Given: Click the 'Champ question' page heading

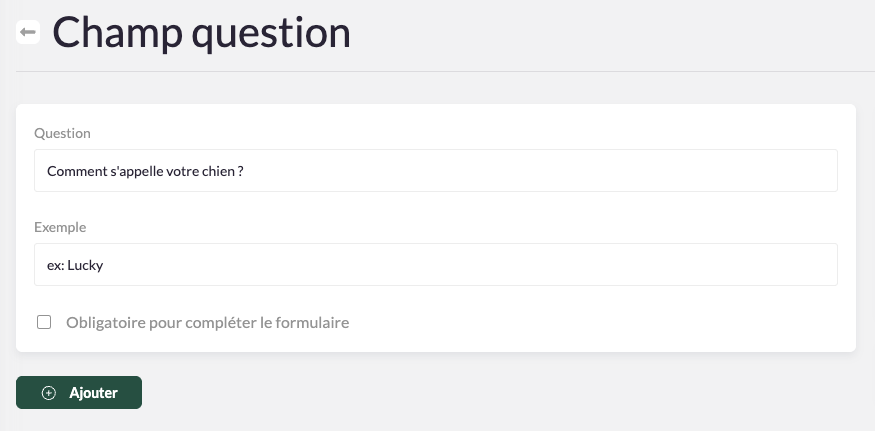Looking at the screenshot, I should click(x=201, y=33).
